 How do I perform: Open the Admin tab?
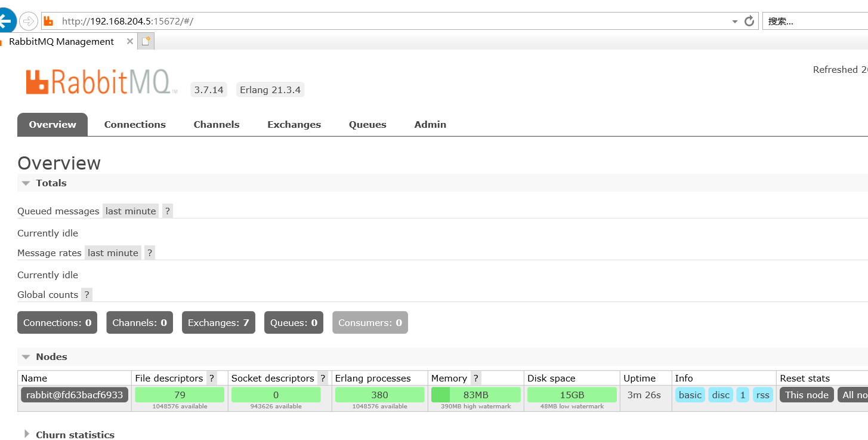(430, 125)
